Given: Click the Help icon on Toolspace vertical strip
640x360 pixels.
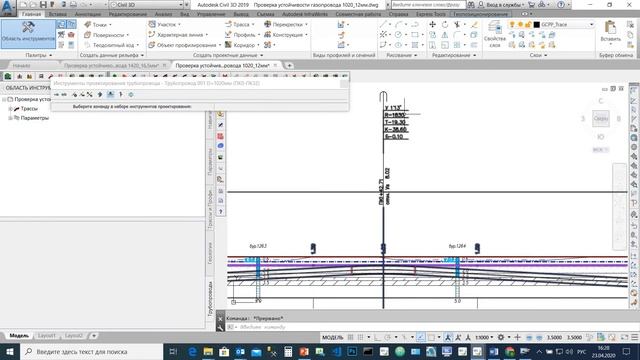Looking at the screenshot, I should click(x=220, y=211).
